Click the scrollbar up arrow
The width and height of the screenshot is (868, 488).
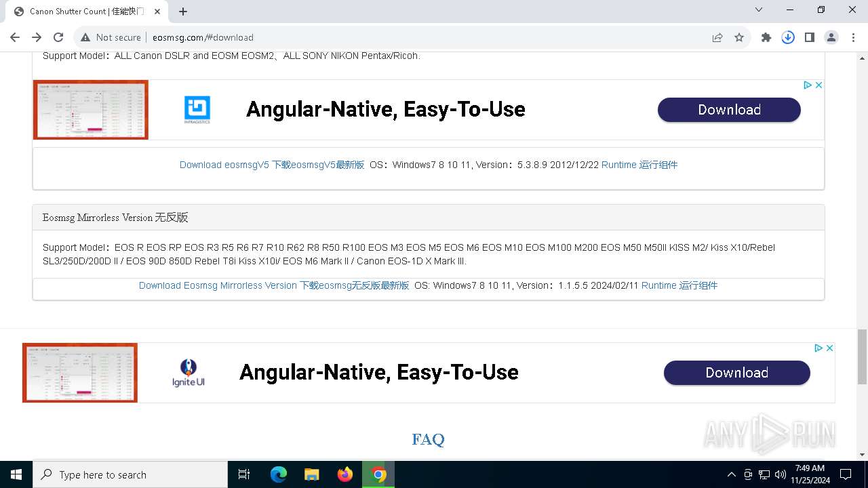coord(862,57)
